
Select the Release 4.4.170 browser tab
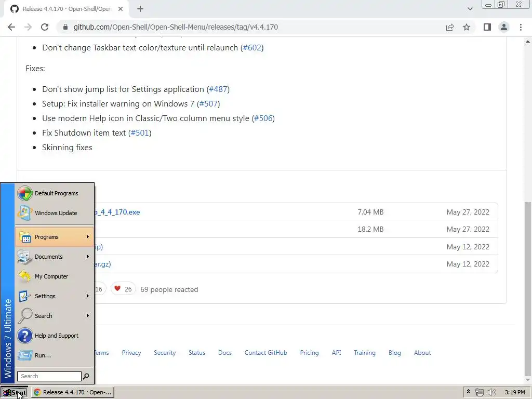(66, 9)
